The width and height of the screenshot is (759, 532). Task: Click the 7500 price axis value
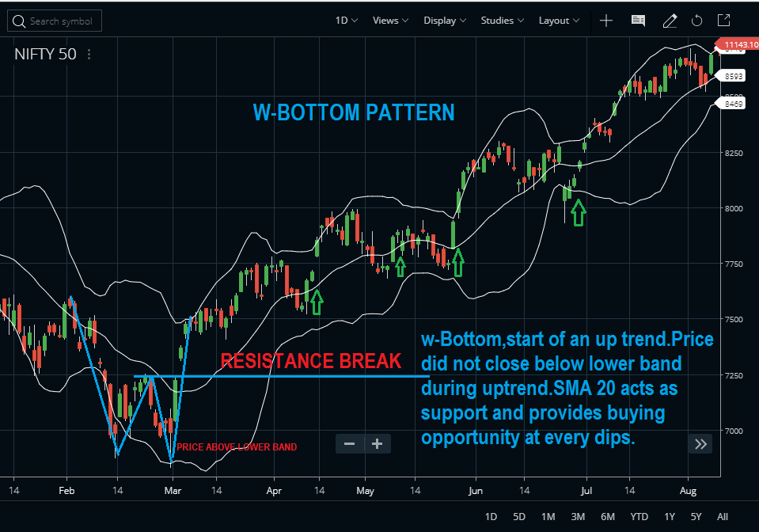pyautogui.click(x=734, y=320)
